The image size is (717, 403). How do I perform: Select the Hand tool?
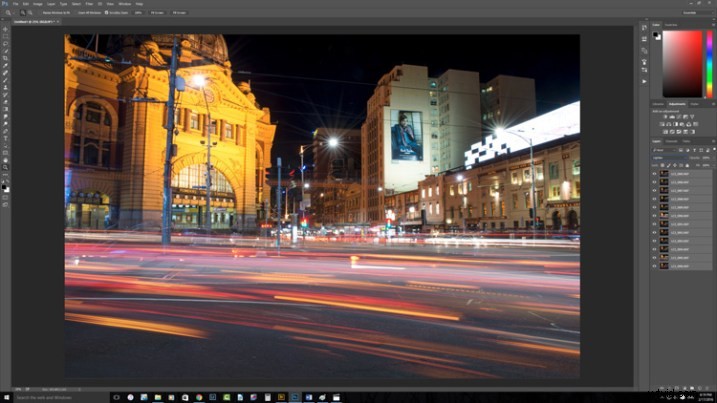point(5,161)
